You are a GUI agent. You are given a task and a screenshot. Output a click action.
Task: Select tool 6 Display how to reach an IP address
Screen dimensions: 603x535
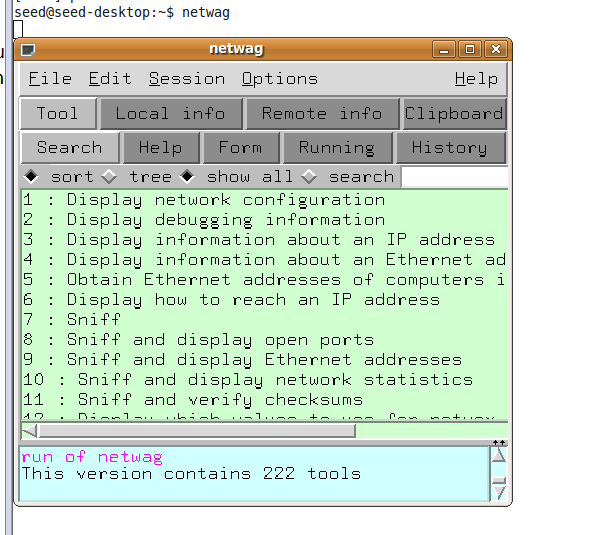265,300
